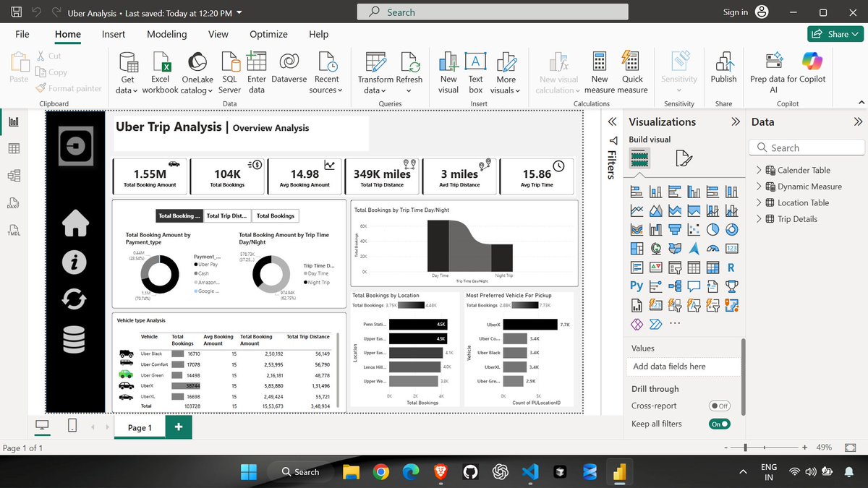Expand the Calender Table in Data pane
The height and width of the screenshot is (488, 868).
point(759,171)
